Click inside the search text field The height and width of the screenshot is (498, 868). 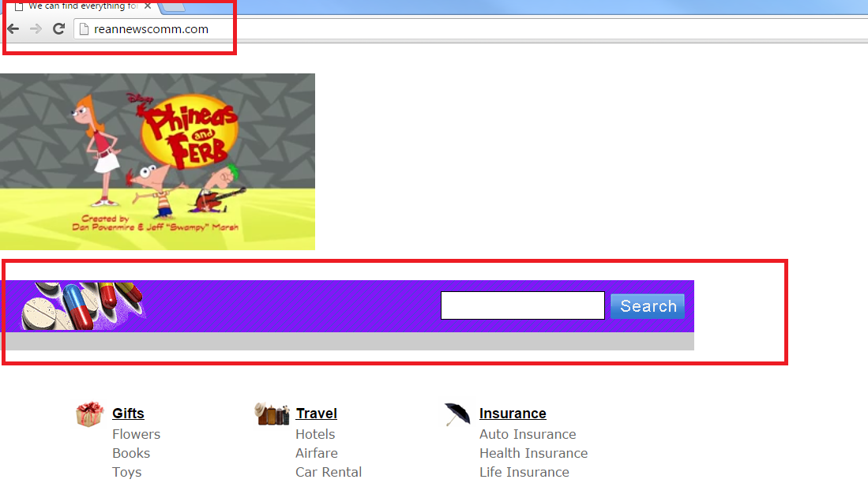(522, 305)
